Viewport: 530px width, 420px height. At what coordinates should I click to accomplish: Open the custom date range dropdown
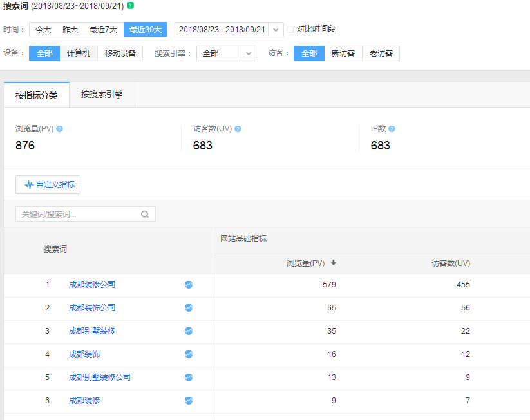pyautogui.click(x=276, y=29)
